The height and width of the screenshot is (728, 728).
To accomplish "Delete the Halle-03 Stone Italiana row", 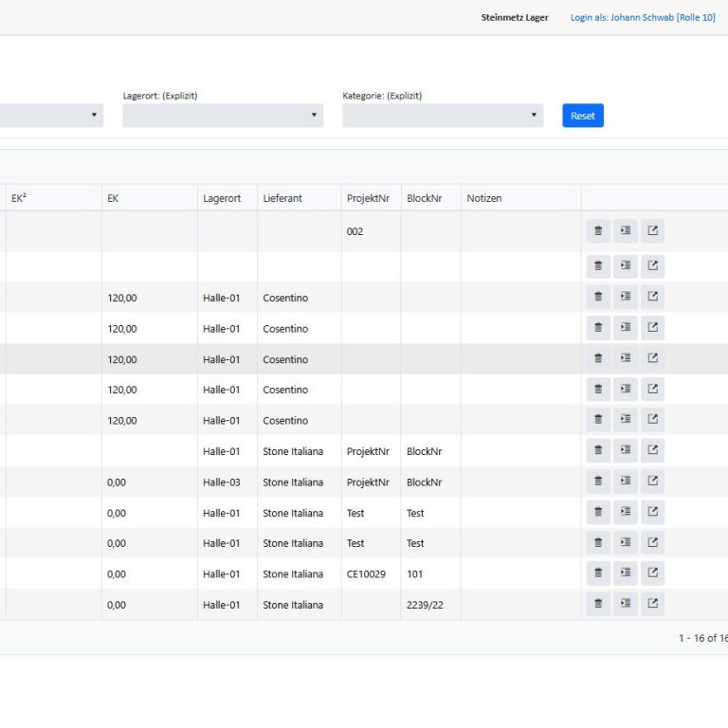I will [598, 481].
